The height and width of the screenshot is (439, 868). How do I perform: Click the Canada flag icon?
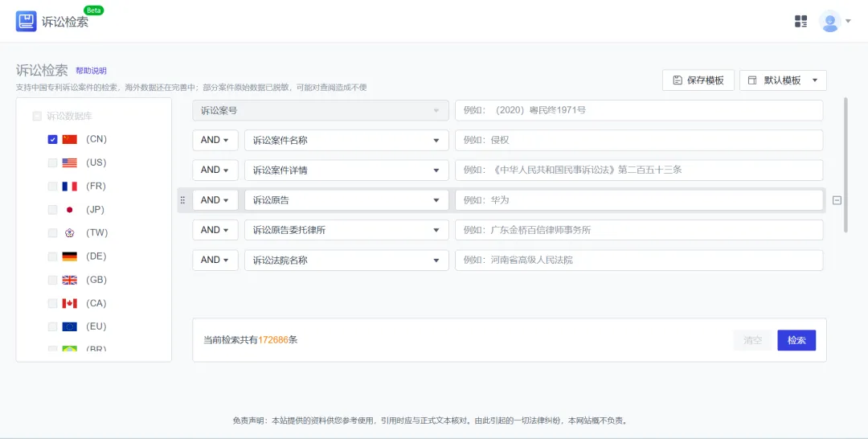[x=70, y=303]
